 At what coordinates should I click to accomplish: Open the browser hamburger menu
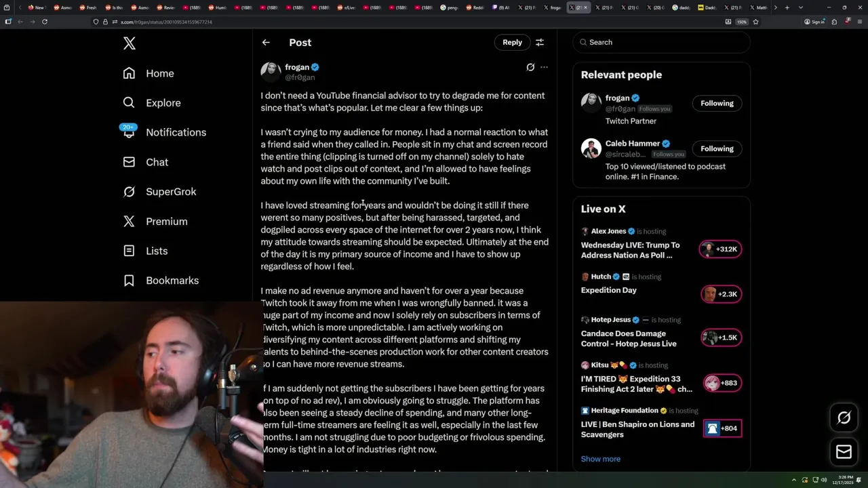point(859,22)
